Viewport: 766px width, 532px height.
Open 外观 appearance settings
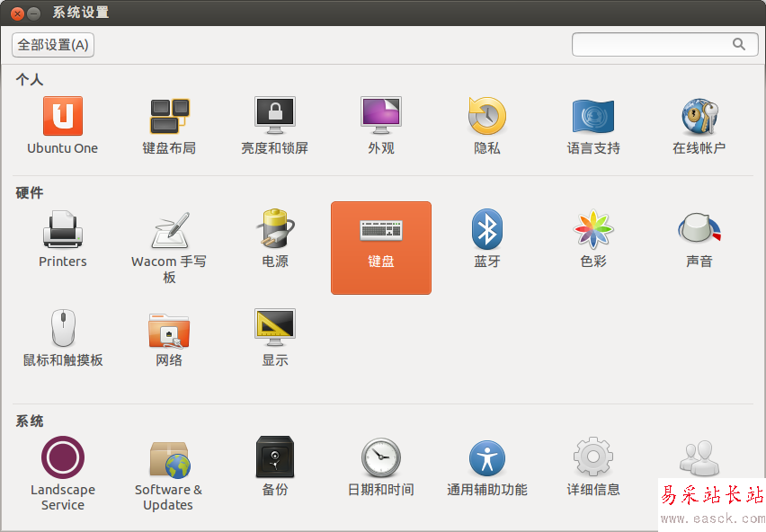pyautogui.click(x=381, y=126)
